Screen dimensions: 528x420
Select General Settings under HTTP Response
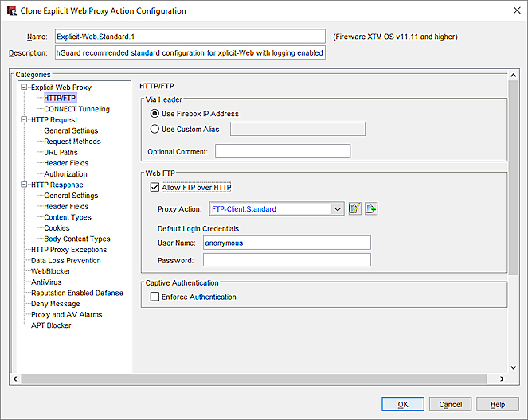tap(71, 196)
